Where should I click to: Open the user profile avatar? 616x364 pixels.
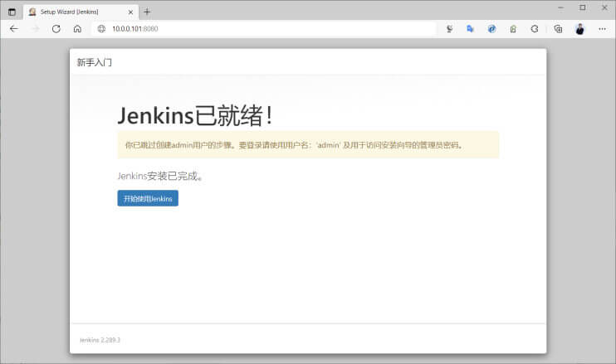coord(579,29)
